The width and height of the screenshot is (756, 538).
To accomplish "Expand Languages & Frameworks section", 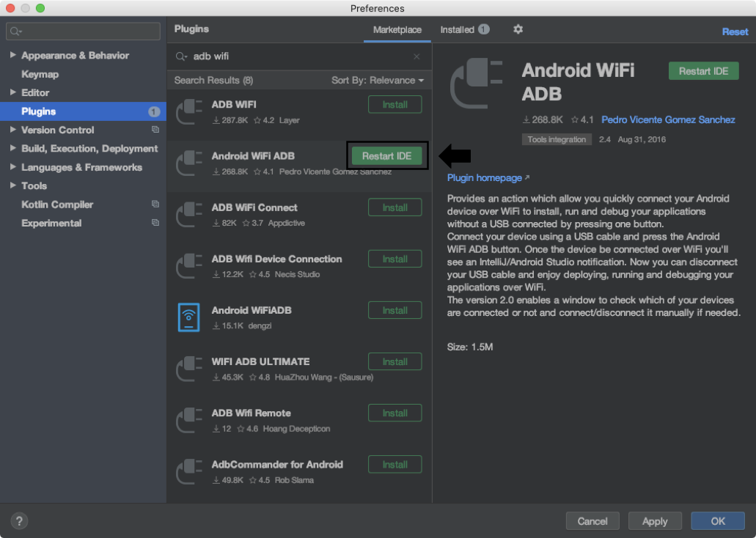I will pyautogui.click(x=13, y=167).
